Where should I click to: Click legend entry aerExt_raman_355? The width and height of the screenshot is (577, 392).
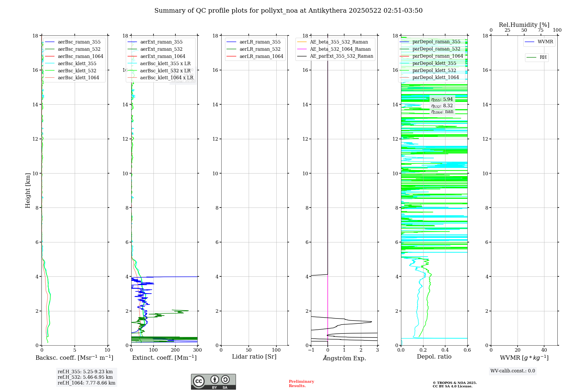156,42
